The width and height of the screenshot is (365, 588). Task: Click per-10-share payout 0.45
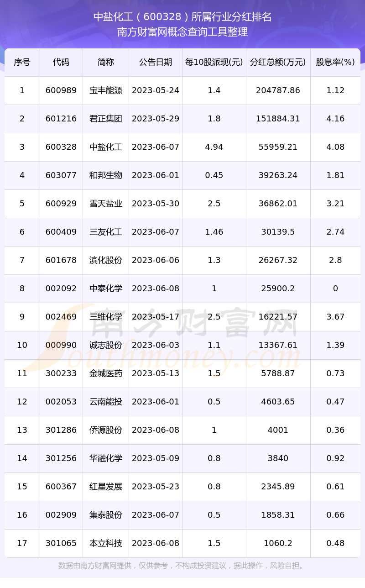(214, 175)
